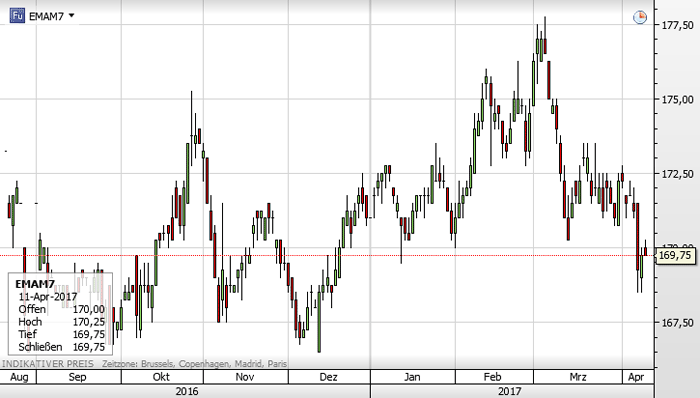Click the 167,50 price axis label

tap(677, 323)
